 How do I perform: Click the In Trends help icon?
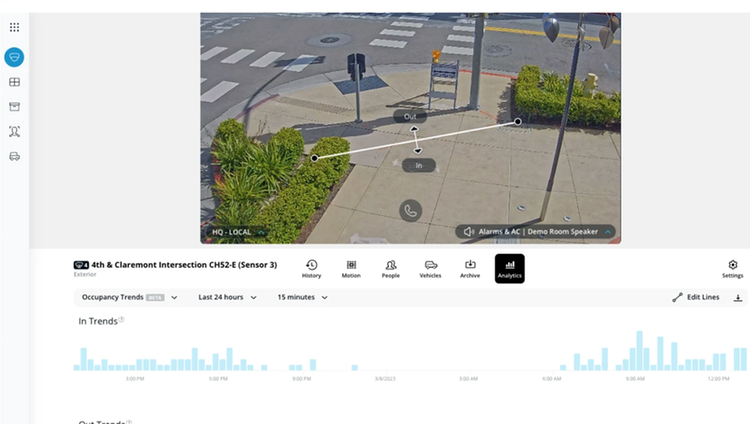pos(121,320)
